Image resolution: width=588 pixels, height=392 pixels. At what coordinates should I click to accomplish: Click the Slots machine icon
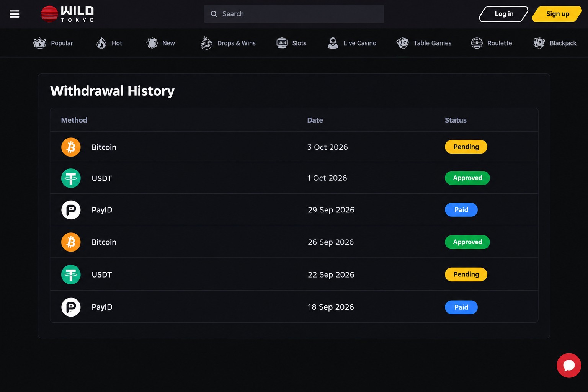point(282,43)
